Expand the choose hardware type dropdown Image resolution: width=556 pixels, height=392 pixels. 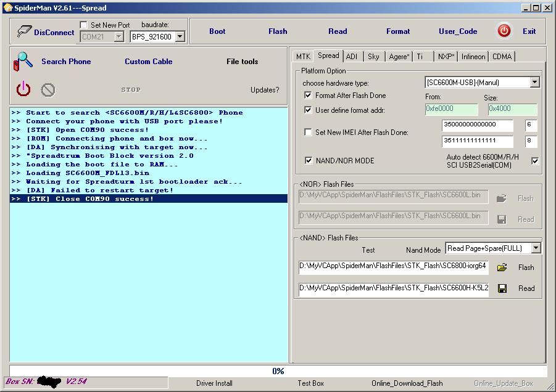coord(534,83)
